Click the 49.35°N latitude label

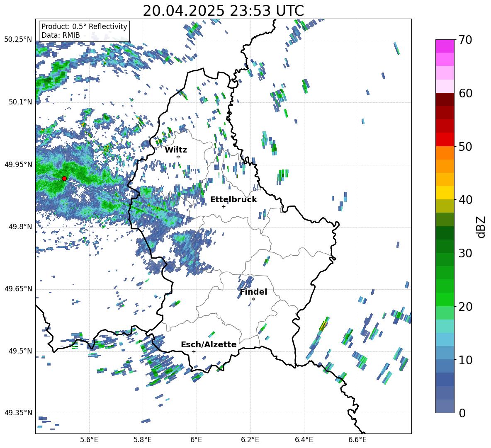[x=18, y=413]
